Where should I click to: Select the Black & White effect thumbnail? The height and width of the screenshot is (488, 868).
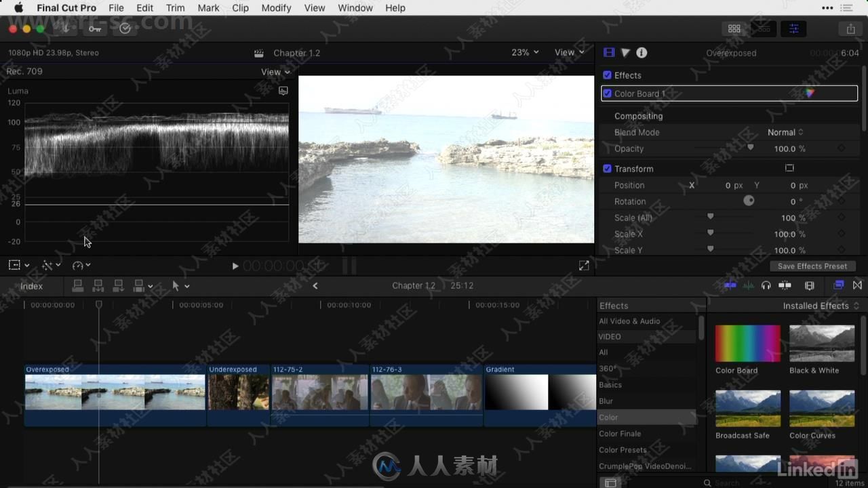(822, 344)
